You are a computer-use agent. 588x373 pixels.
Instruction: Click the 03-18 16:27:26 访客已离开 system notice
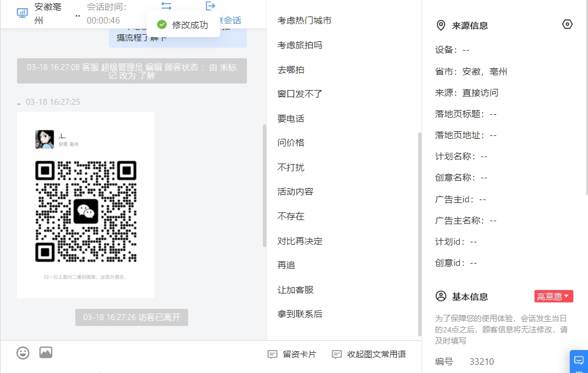click(132, 318)
